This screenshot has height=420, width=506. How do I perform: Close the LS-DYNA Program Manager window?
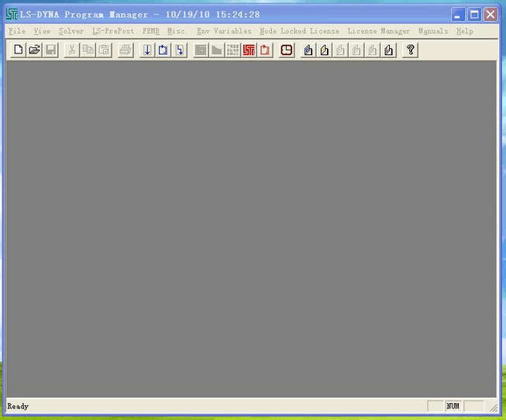(491, 15)
